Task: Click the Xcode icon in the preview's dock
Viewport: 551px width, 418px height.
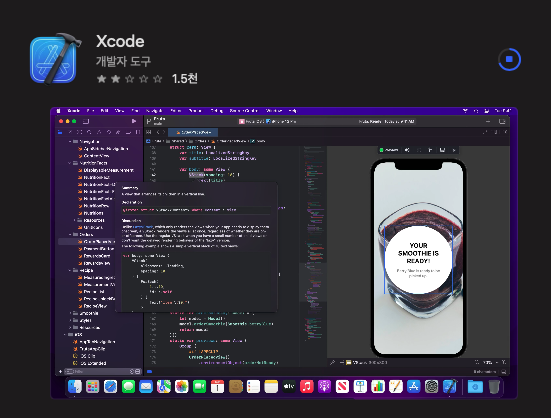Action: [x=450, y=387]
